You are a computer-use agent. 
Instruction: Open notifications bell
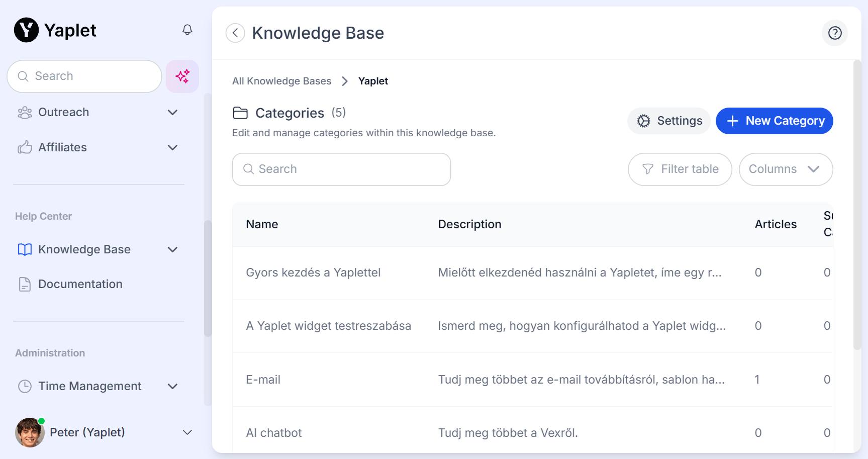click(x=187, y=30)
